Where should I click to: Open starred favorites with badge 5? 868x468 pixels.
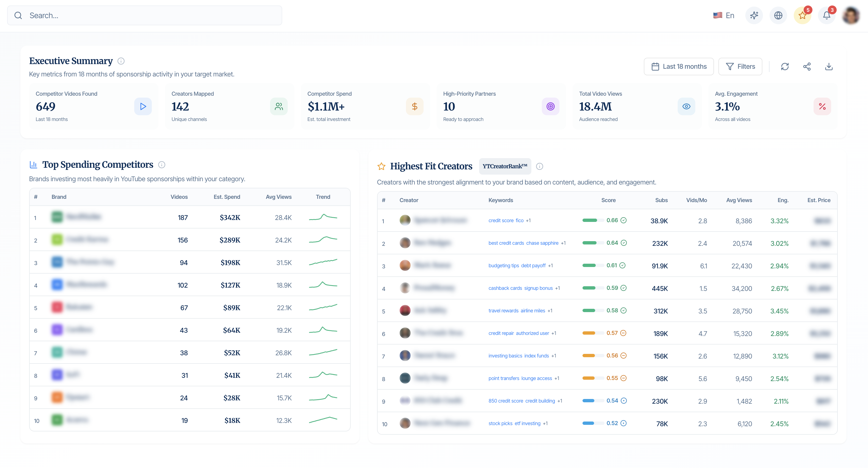802,15
